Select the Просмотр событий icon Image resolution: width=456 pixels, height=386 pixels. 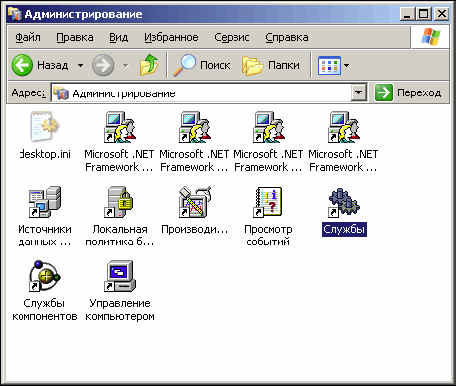(268, 202)
